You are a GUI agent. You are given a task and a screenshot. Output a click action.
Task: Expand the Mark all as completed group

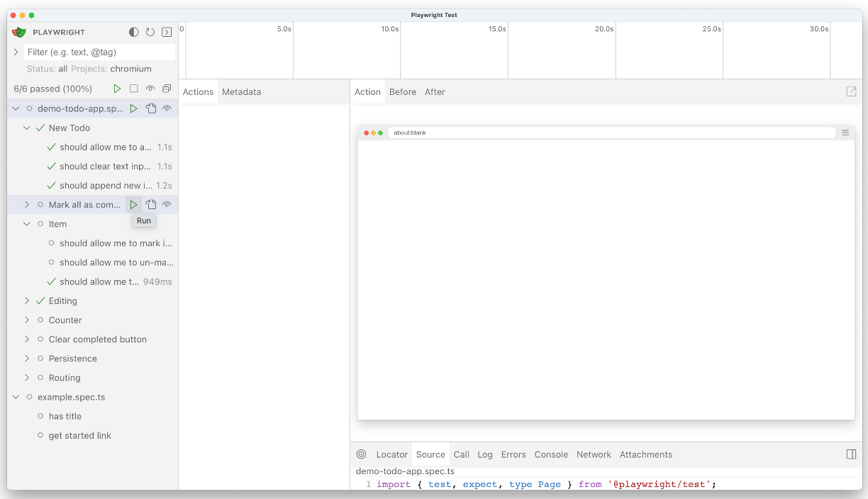[27, 205]
